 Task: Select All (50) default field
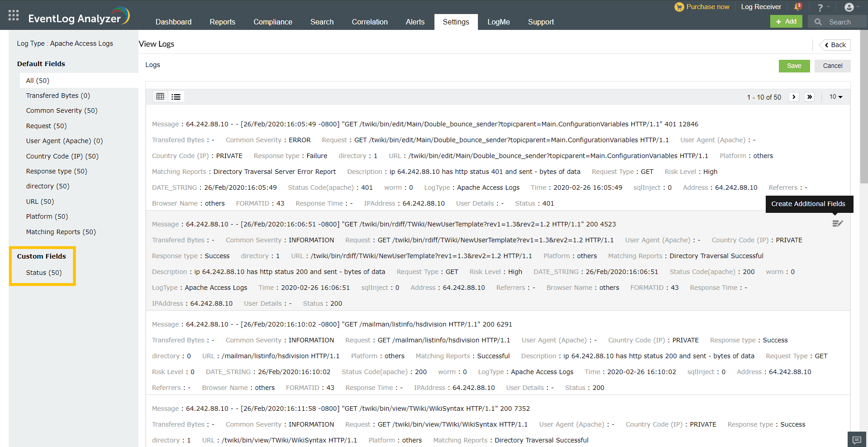pos(79,81)
